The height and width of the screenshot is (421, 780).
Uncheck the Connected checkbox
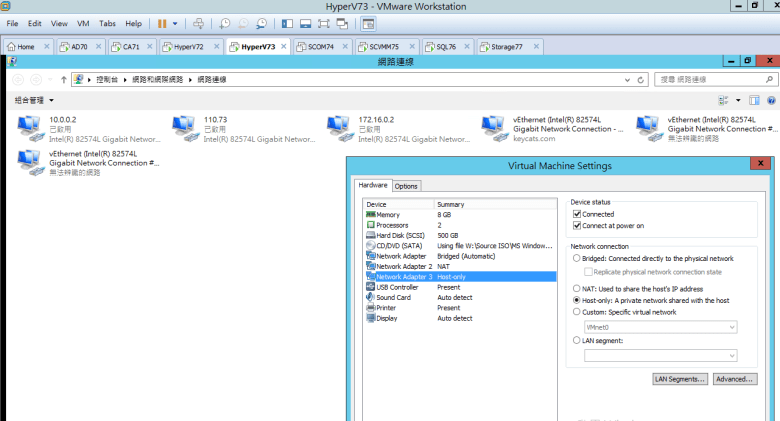tap(577, 214)
